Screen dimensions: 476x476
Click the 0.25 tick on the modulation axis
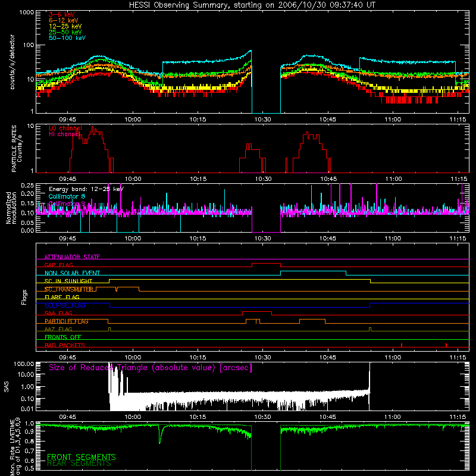click(27, 185)
